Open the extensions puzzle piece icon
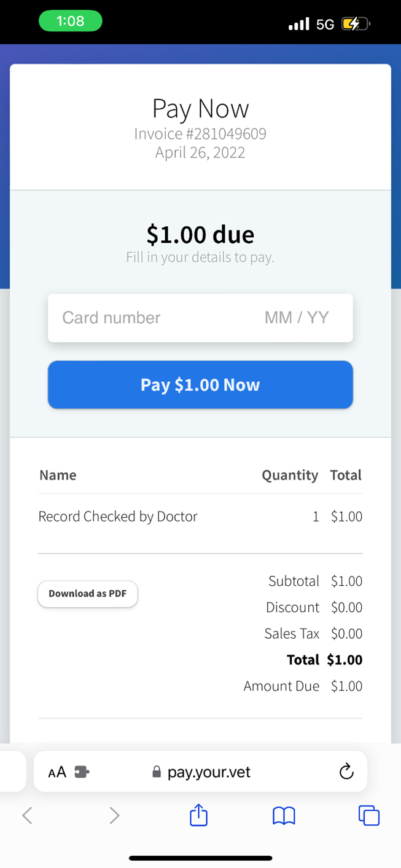 (x=82, y=772)
